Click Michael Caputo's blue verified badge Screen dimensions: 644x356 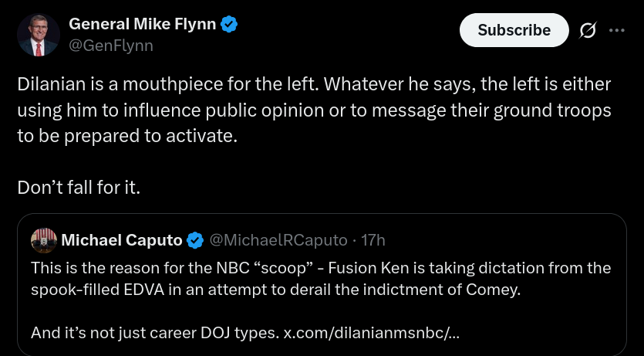pyautogui.click(x=195, y=240)
